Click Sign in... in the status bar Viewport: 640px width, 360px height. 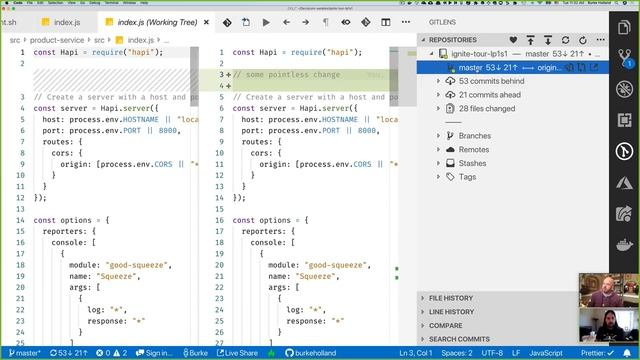click(154, 353)
